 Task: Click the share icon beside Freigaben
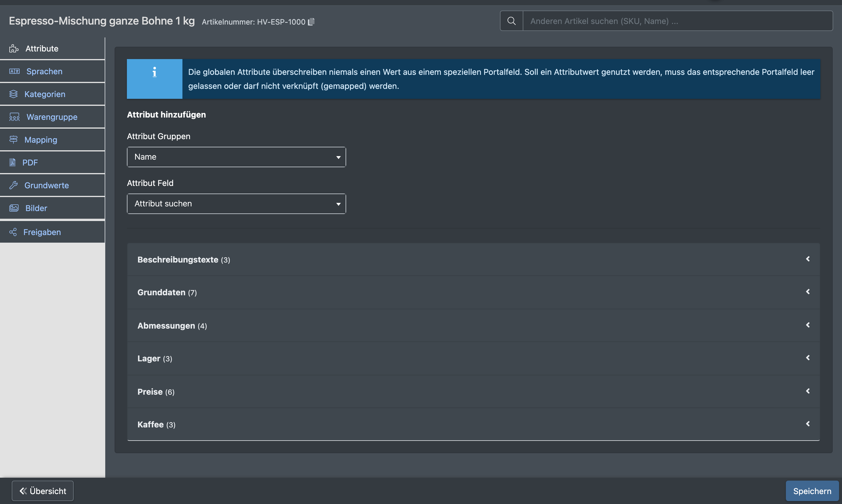13,232
